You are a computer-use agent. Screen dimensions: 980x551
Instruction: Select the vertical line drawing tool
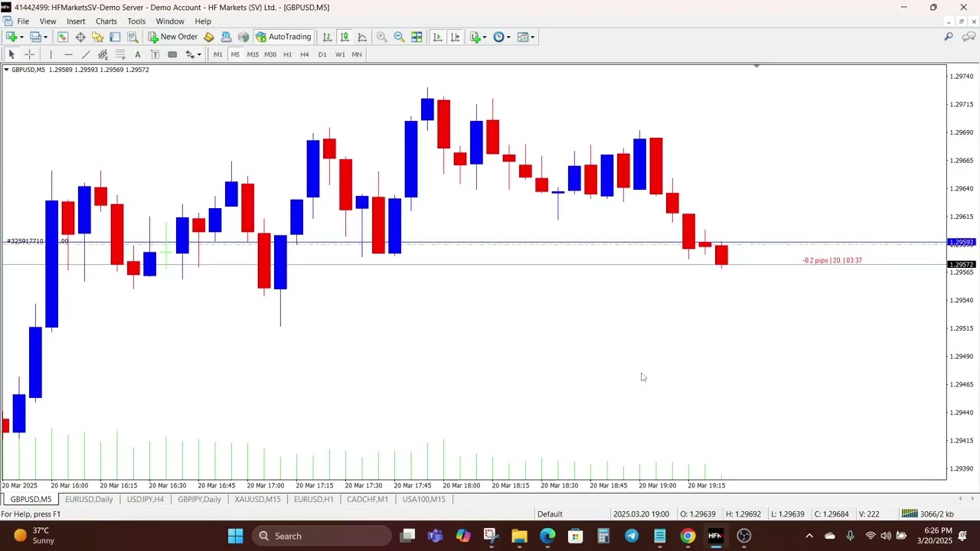(51, 54)
